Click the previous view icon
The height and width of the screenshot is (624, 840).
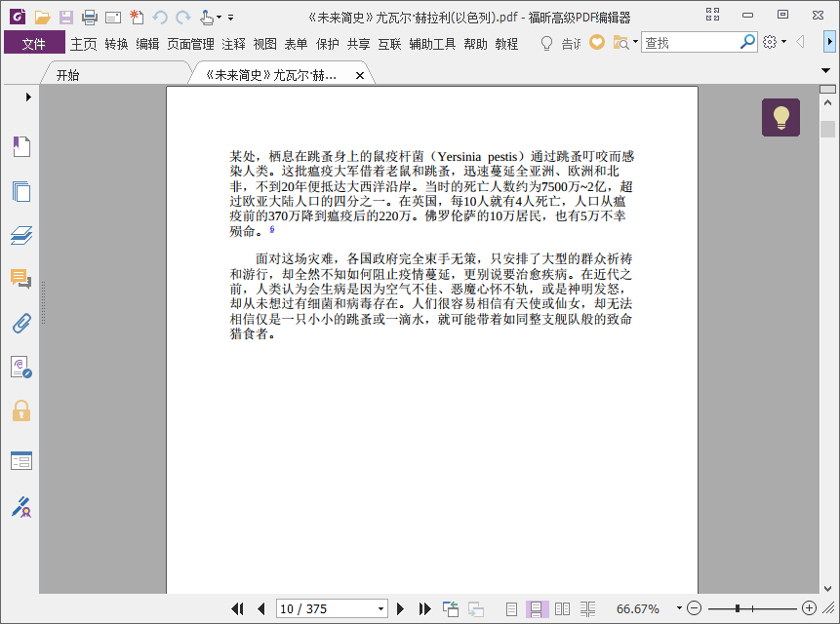click(x=451, y=608)
